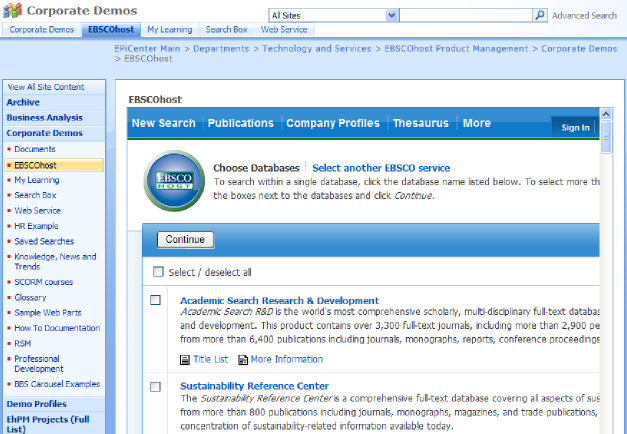The image size is (627, 434).
Task: Open View All Site Content
Action: point(46,87)
